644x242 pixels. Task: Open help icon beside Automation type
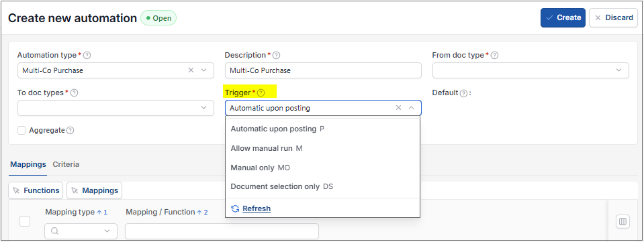[x=87, y=55]
